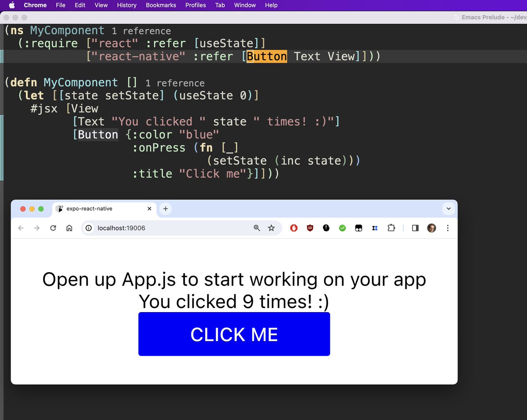Click the blue CLICK ME button
This screenshot has width=527, height=420.
click(x=234, y=334)
